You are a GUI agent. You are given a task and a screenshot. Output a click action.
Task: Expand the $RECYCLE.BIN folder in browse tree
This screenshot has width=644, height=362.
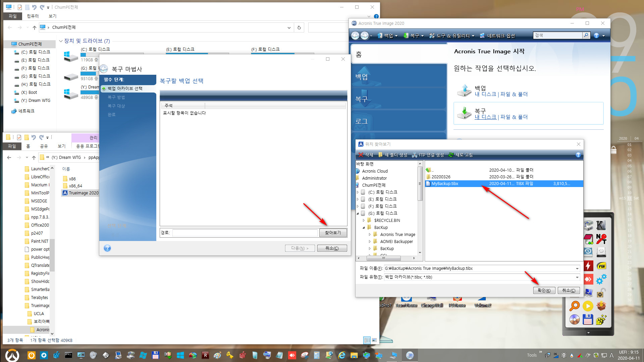[x=364, y=221]
